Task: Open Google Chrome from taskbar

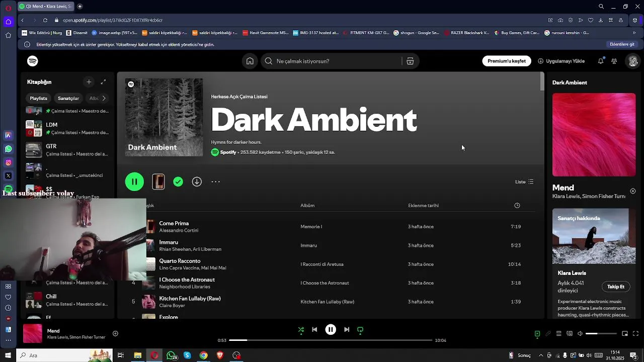Action: 203,355
